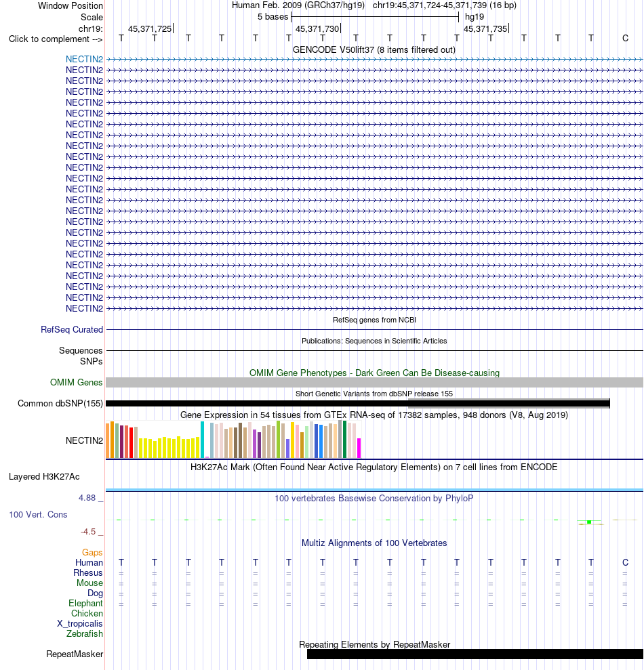This screenshot has height=670, width=644.
Task: Click the cyan bar in GTEx chart
Action: 202,440
